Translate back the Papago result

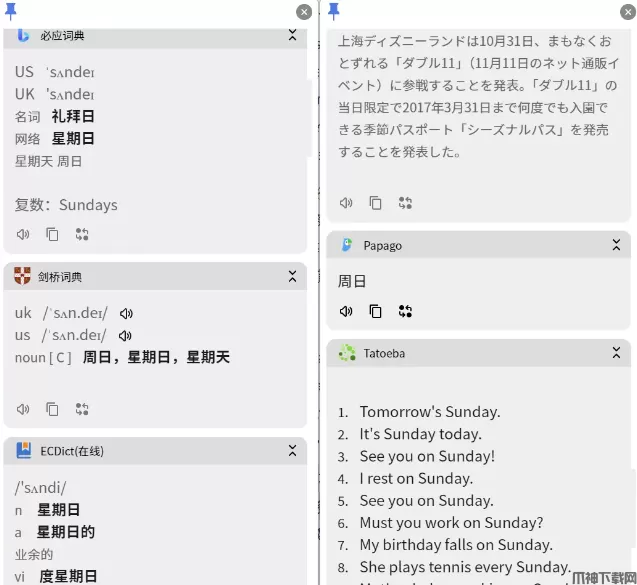click(405, 311)
